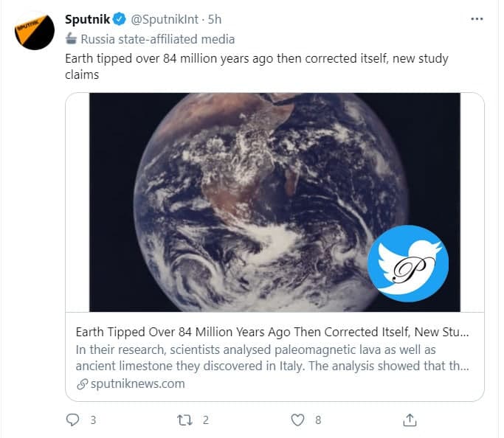Like the tweet with heart icon
The width and height of the screenshot is (504, 438).
[297, 420]
